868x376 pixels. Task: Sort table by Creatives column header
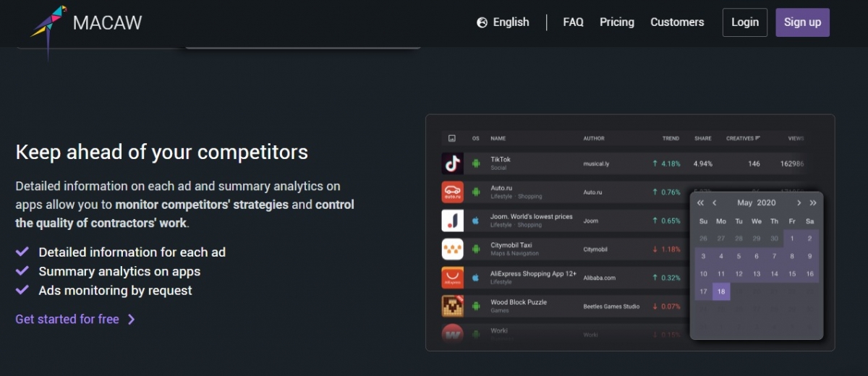[x=743, y=138]
